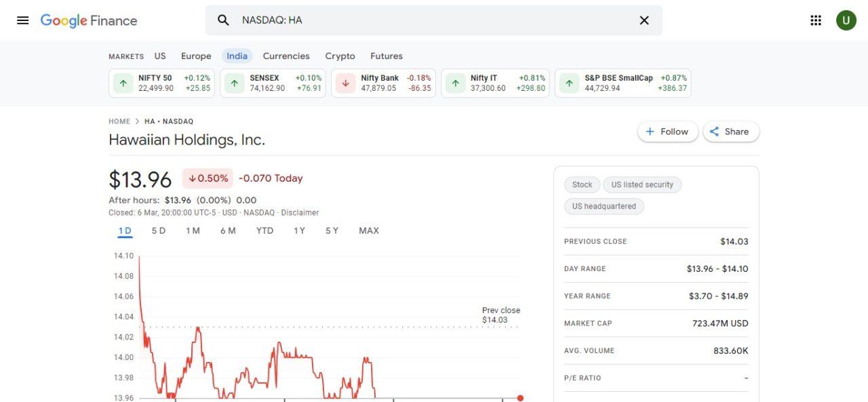This screenshot has height=402, width=868.
Task: Click the After hours price line
Action: pos(182,200)
